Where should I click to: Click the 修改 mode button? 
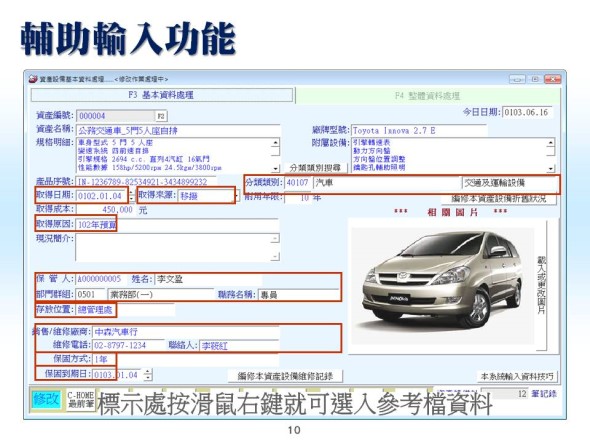46,399
